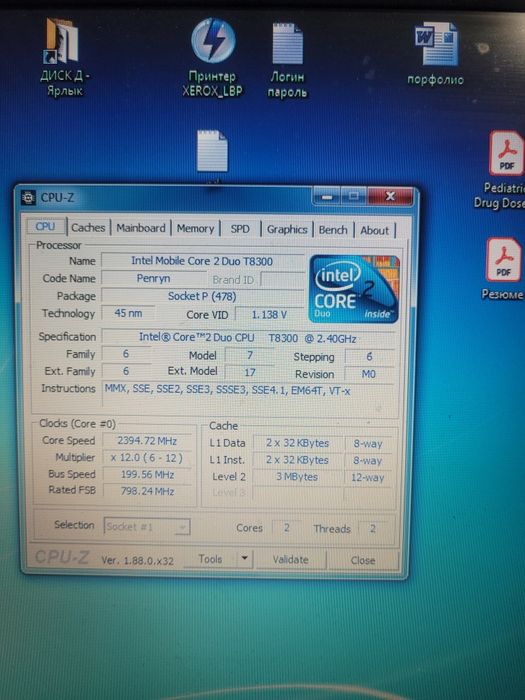Click the Stepping value 6

point(369,357)
